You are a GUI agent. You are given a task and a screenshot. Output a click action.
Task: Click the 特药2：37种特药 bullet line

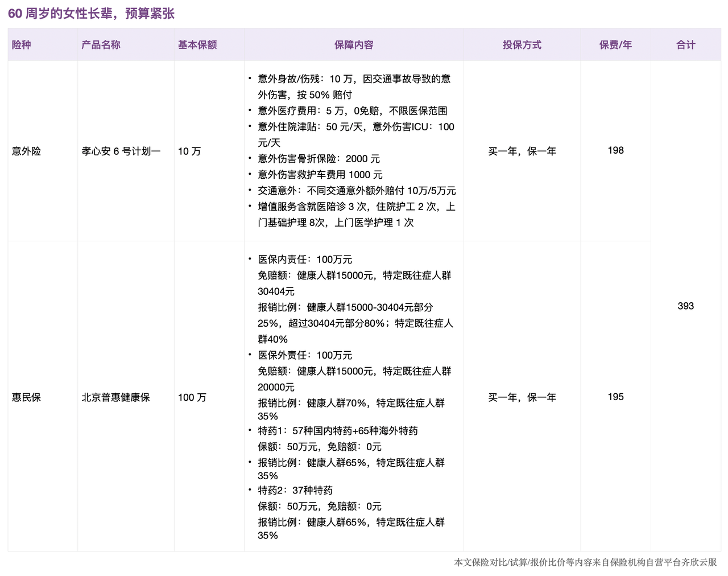[295, 490]
